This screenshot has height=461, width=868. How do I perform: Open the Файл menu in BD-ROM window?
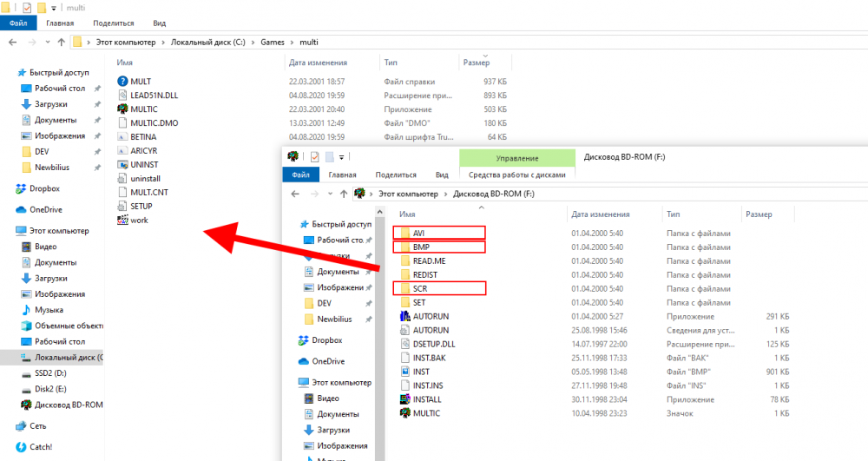[300, 175]
